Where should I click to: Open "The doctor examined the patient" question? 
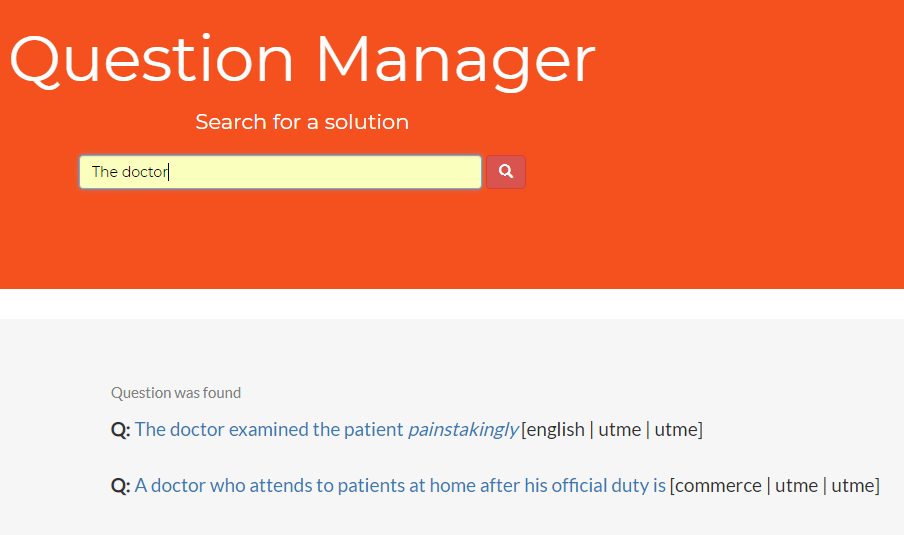tap(270, 430)
